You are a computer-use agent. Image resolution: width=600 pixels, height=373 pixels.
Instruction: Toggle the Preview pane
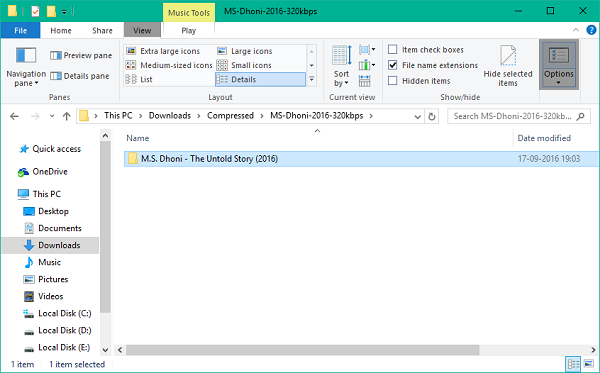[81, 55]
